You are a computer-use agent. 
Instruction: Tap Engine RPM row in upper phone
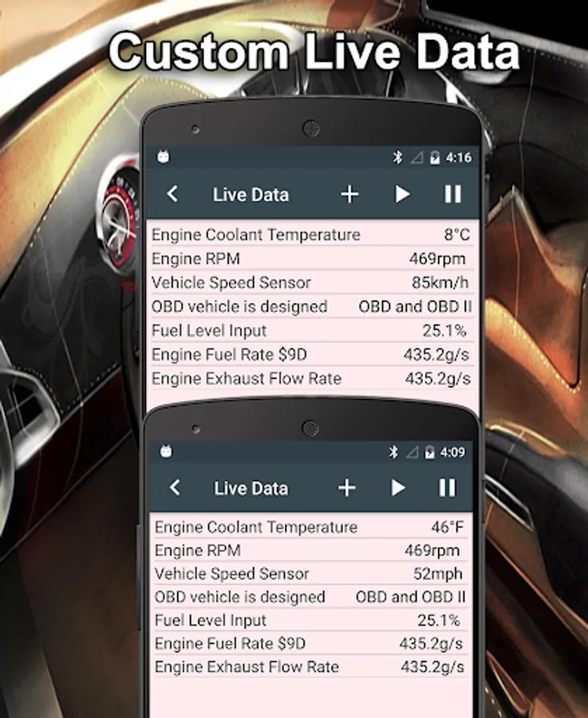pos(312,258)
